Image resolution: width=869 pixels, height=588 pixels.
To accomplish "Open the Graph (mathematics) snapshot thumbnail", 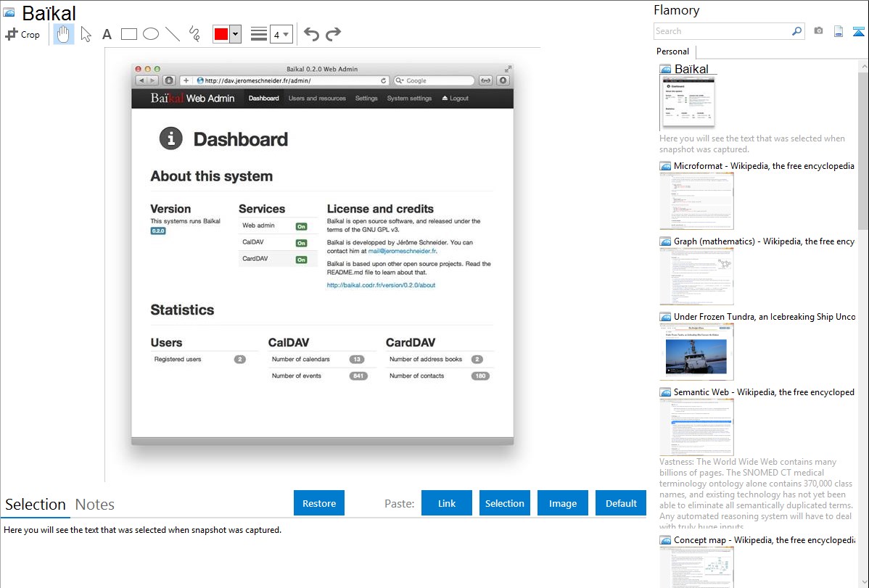I will pyautogui.click(x=696, y=276).
